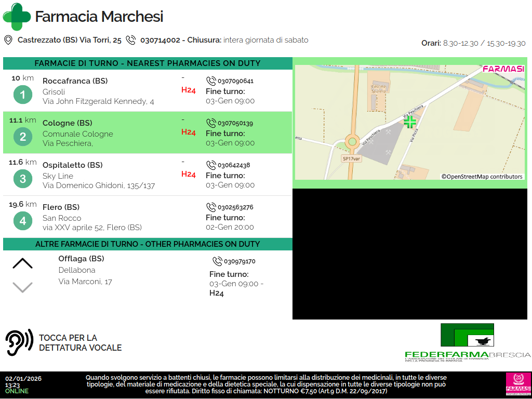The height and width of the screenshot is (399, 532).
Task: Tap the ear icon for voice dictation
Action: pos(19,342)
